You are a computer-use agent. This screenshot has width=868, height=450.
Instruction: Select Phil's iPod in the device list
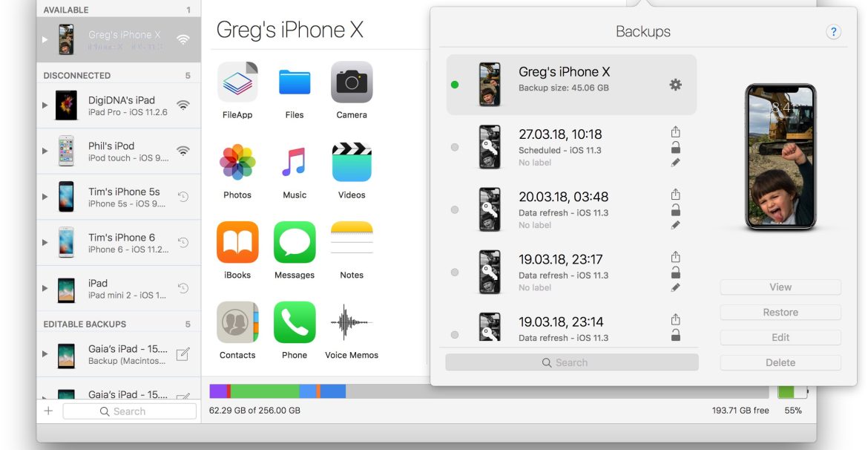click(x=119, y=151)
